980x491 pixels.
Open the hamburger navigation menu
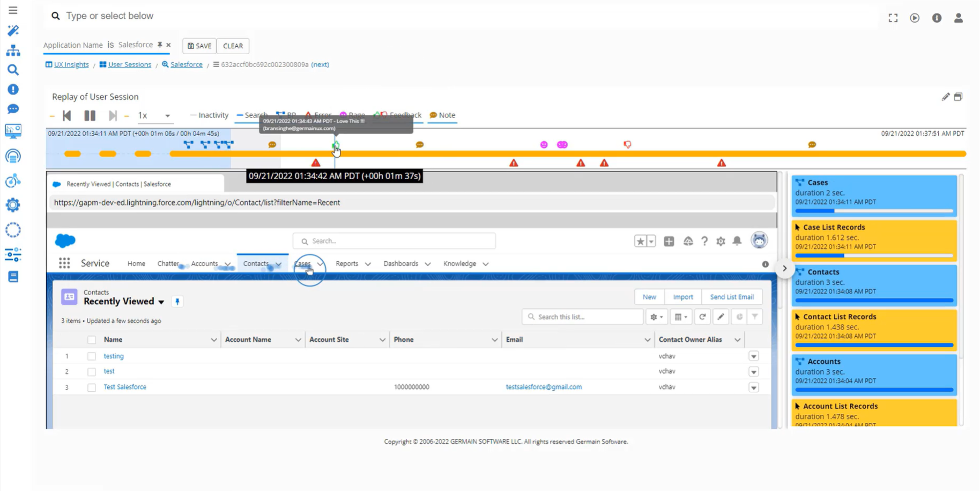[12, 10]
